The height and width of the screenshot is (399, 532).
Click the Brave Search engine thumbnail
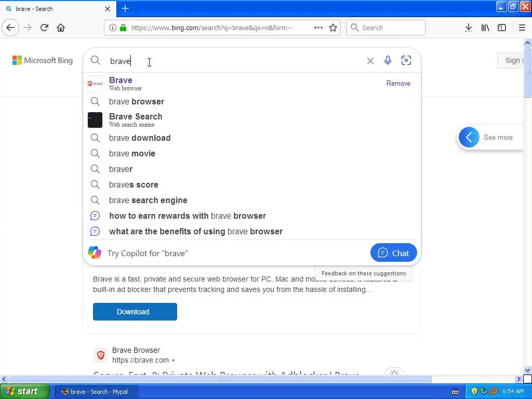[95, 120]
